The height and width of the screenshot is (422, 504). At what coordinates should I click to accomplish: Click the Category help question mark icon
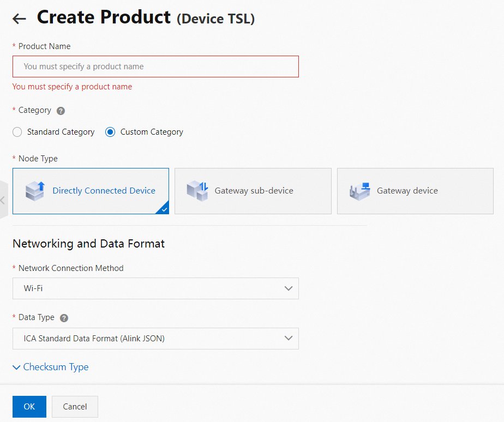tap(61, 111)
